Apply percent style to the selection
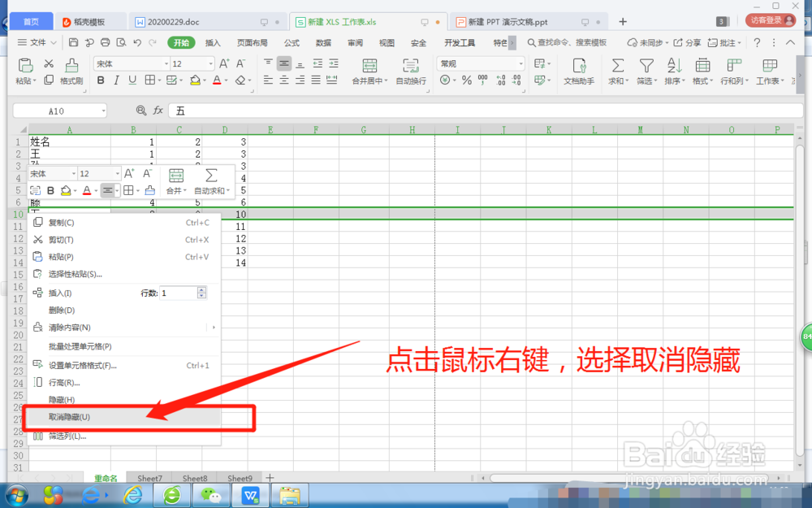The width and height of the screenshot is (812, 508). pos(467,80)
